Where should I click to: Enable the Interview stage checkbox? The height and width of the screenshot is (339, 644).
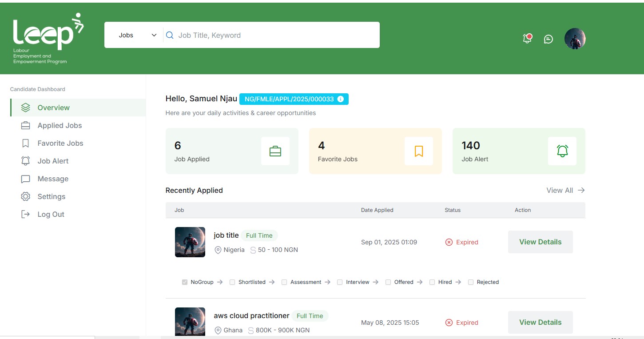click(x=339, y=282)
